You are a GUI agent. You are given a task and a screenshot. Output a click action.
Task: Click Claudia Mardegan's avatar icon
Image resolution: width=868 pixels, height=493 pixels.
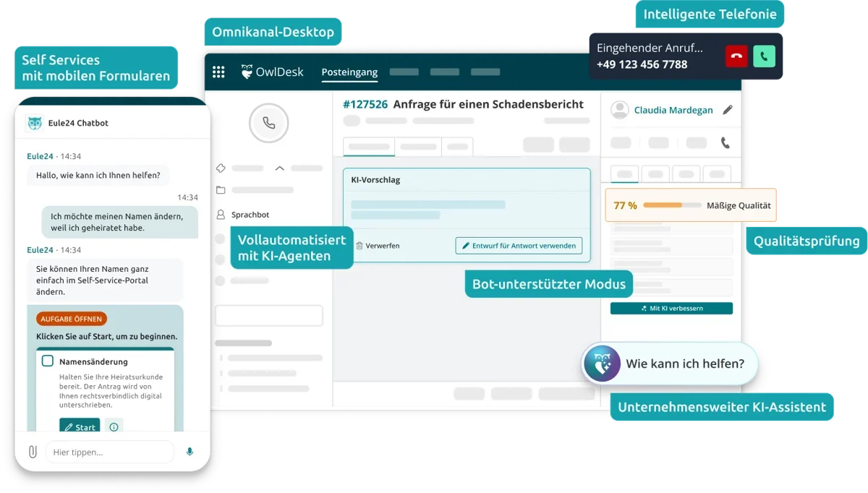[620, 110]
